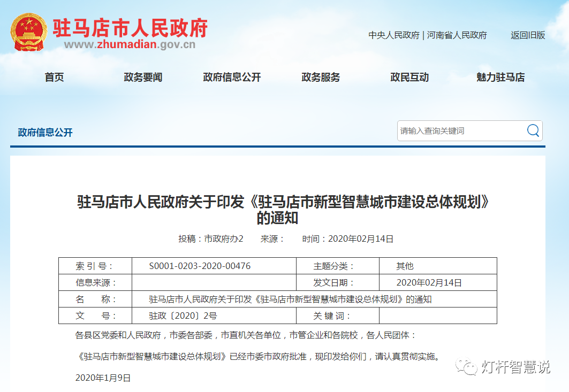
Task: Open the 政务服务 section
Action: coord(321,77)
